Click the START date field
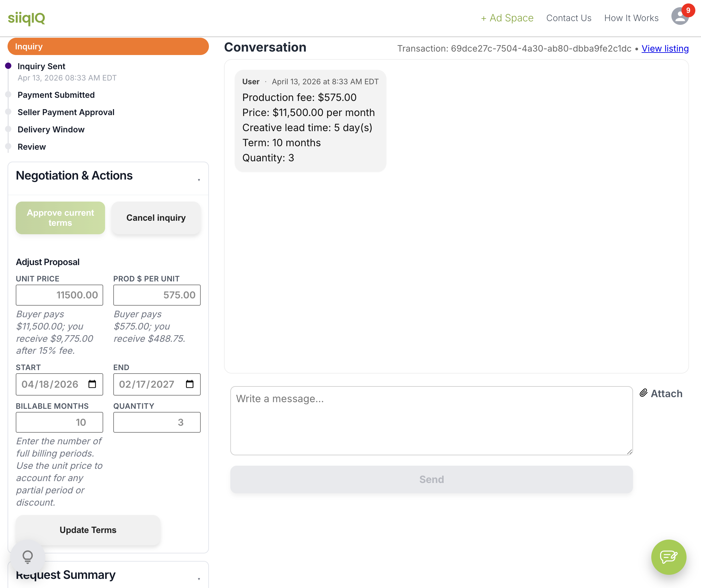This screenshot has width=701, height=588. [x=59, y=384]
